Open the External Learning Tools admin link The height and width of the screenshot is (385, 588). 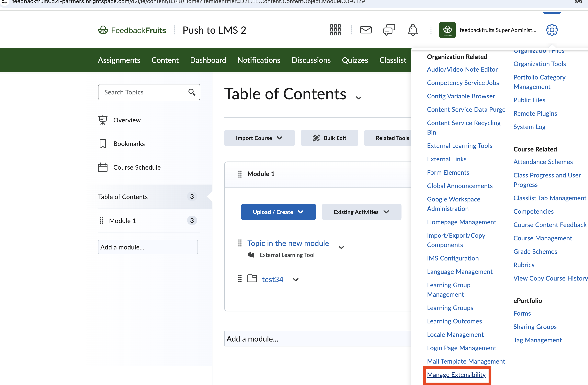[459, 146]
